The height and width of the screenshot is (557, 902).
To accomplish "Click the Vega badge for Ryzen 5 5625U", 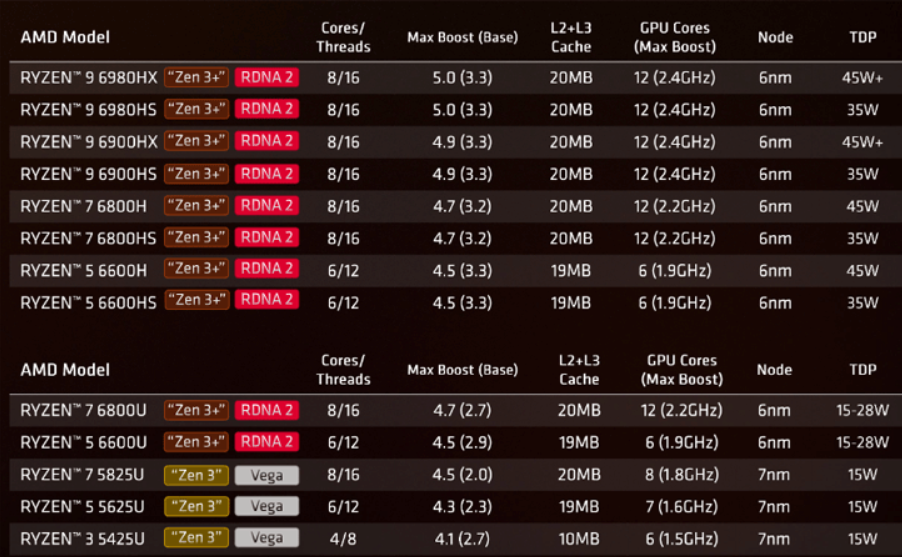I will click(267, 506).
